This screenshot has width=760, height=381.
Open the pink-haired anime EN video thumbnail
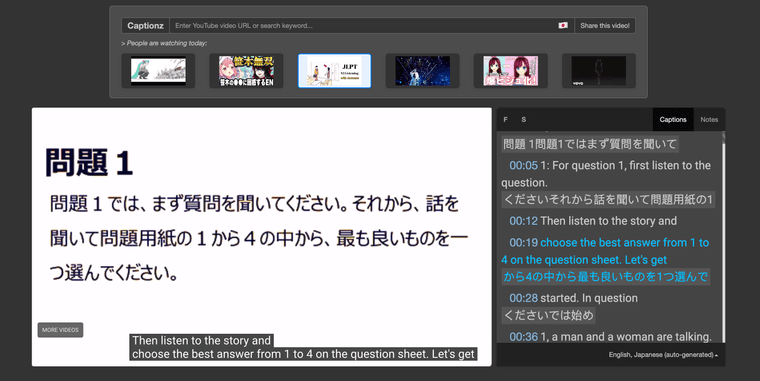(246, 71)
